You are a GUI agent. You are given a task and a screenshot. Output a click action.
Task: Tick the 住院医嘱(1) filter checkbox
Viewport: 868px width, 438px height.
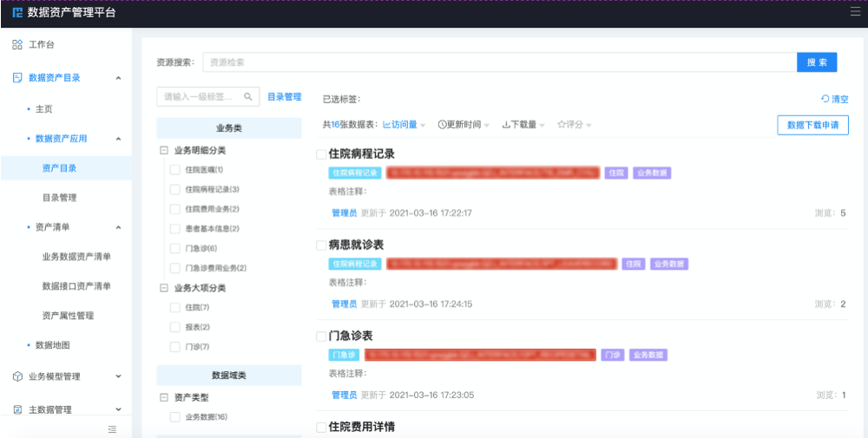tap(175, 170)
